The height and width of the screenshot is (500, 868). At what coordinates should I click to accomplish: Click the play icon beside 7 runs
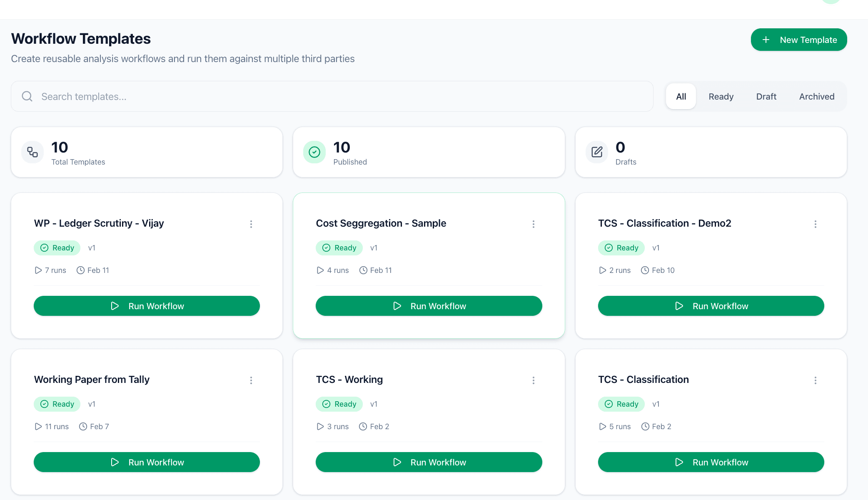[x=38, y=270]
